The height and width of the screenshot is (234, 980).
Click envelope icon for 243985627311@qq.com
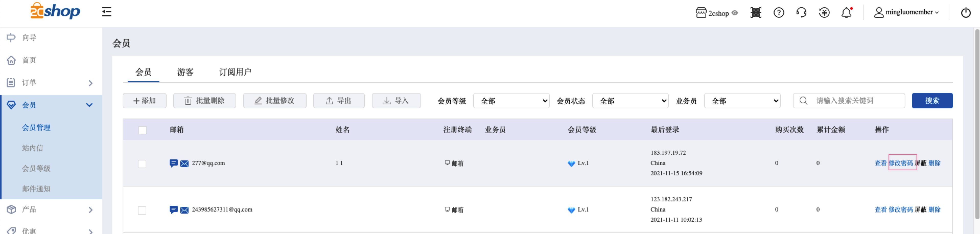pyautogui.click(x=184, y=210)
